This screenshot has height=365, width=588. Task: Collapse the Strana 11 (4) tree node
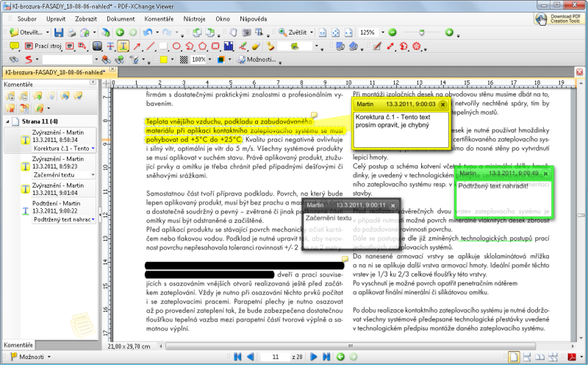click(7, 121)
